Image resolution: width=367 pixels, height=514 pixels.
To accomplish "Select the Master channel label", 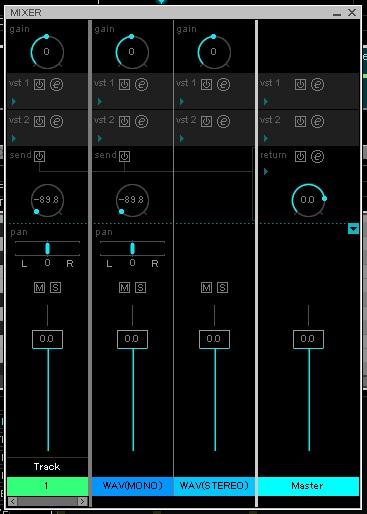I will pyautogui.click(x=308, y=486).
